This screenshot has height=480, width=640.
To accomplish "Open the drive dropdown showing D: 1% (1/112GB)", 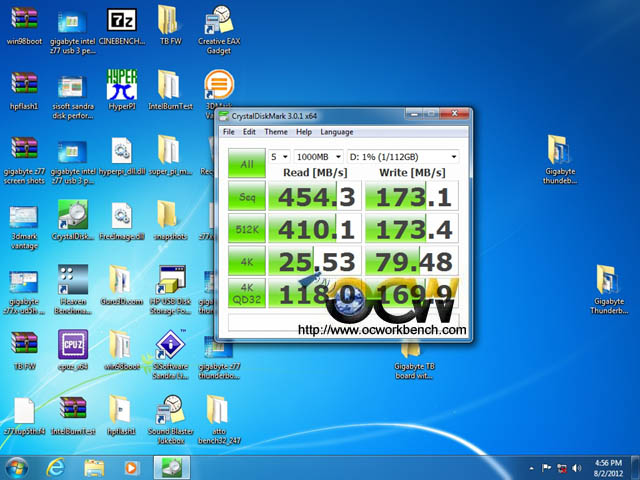I will pyautogui.click(x=403, y=157).
